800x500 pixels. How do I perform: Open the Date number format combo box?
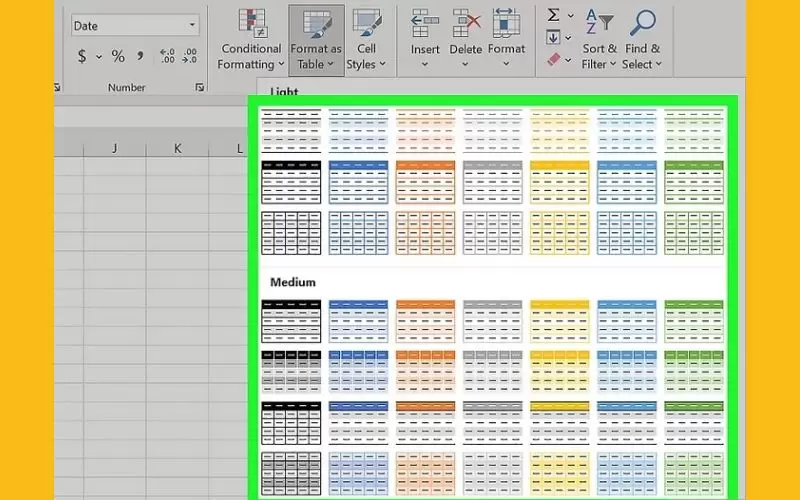coord(135,26)
